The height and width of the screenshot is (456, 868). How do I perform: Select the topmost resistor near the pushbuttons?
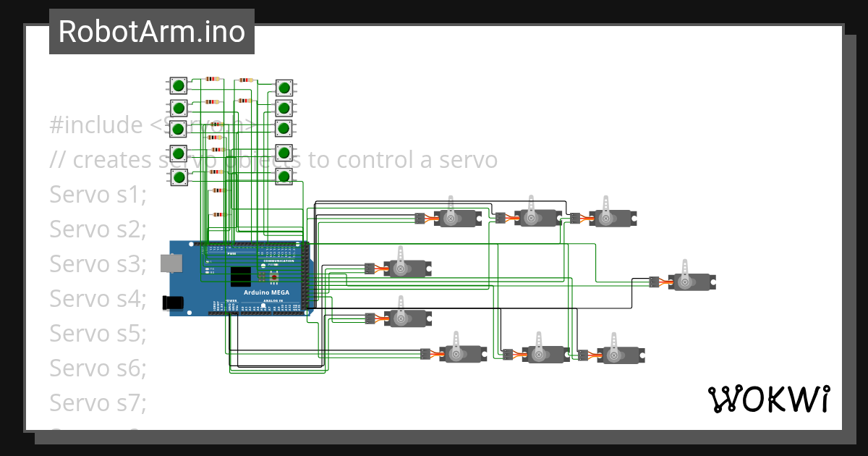click(213, 79)
